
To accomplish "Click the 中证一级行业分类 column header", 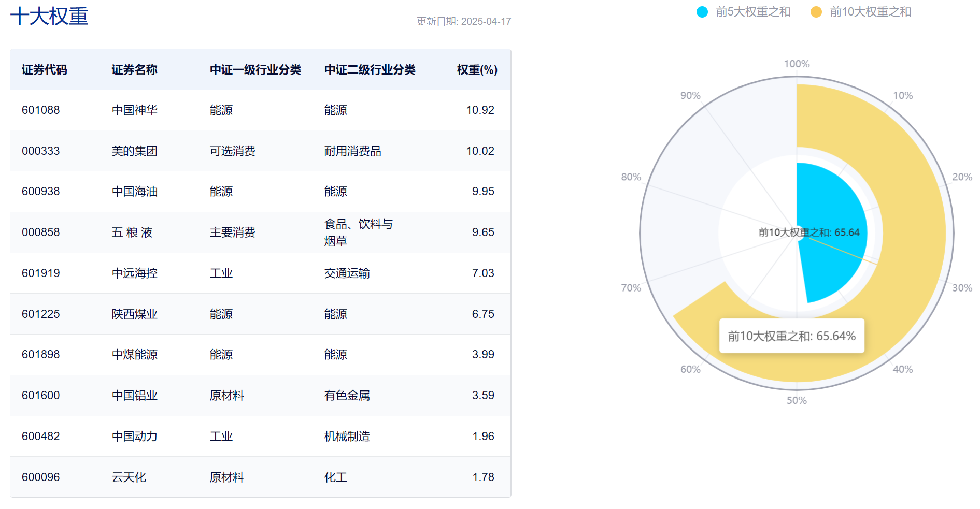I will pos(255,70).
